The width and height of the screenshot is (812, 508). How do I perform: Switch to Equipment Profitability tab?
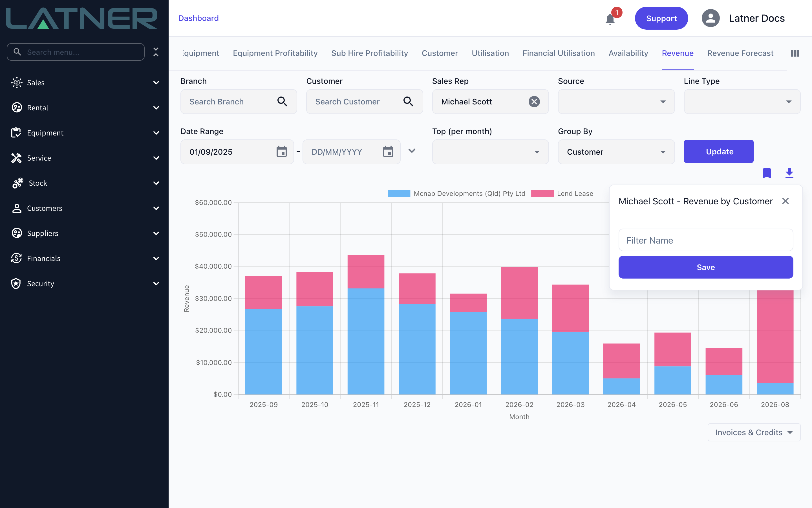click(275, 53)
